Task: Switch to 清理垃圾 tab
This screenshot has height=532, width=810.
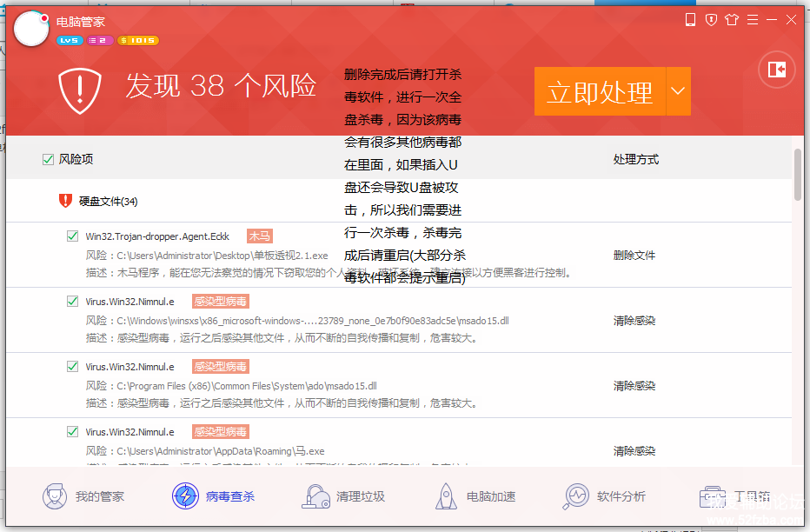Action: 343,496
